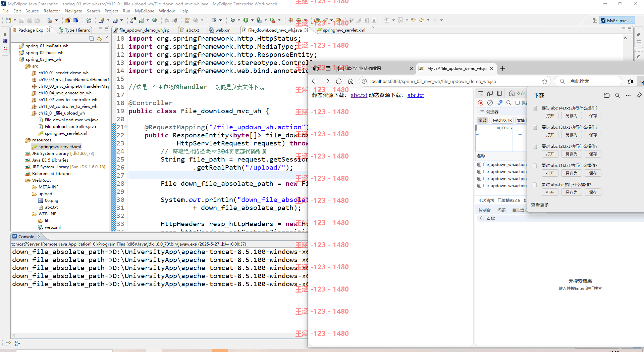Click the Debug bug icon in toolbar
The width and height of the screenshot is (644, 352).
tap(232, 20)
